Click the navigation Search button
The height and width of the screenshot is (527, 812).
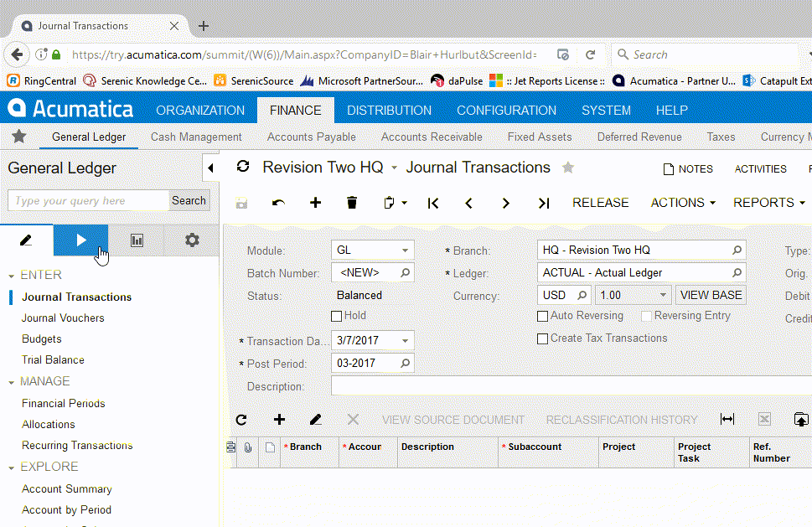pyautogui.click(x=189, y=200)
